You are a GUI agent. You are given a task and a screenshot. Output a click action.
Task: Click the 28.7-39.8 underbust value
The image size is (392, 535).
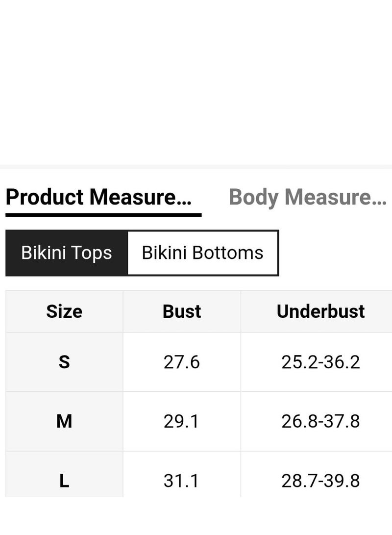point(320,481)
